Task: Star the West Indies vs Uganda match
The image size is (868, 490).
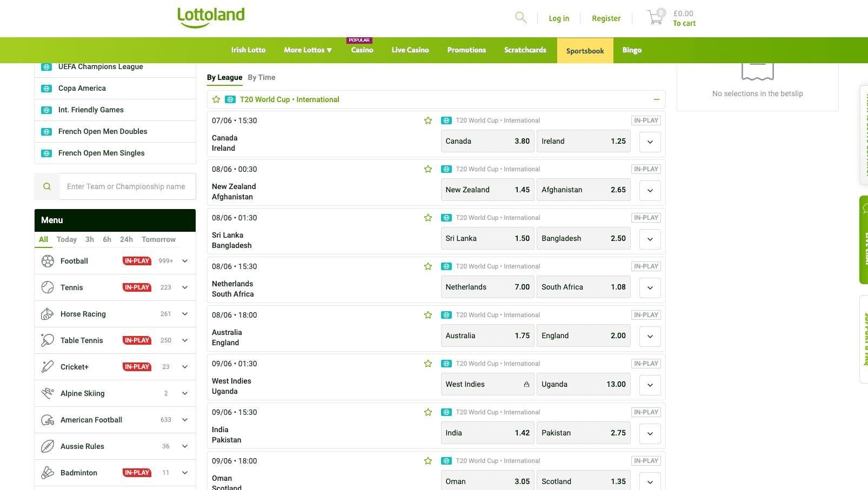Action: tap(428, 364)
